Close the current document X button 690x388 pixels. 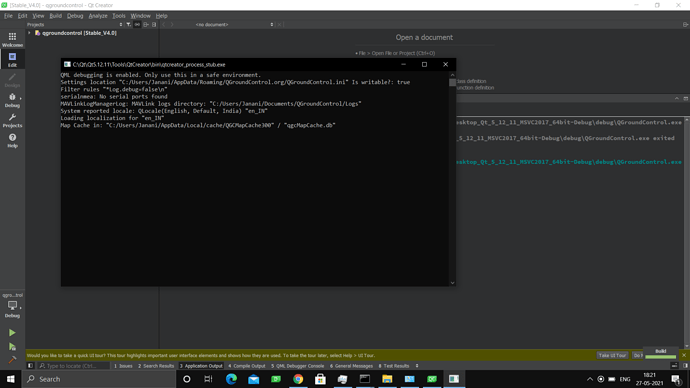pos(279,25)
